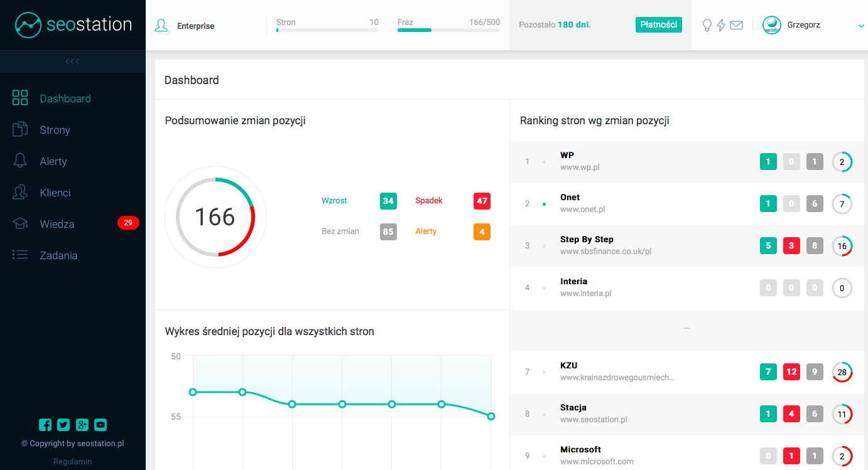Click the lightbulb tips icon
The width and height of the screenshot is (868, 470).
click(x=707, y=25)
